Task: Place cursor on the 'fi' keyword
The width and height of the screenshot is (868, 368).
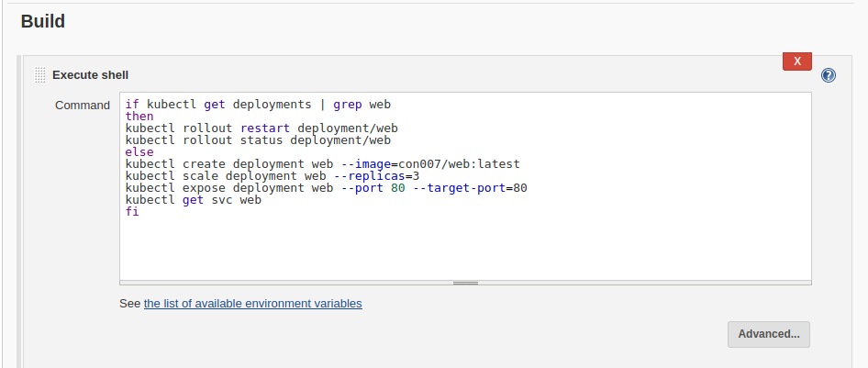Action: click(x=132, y=212)
